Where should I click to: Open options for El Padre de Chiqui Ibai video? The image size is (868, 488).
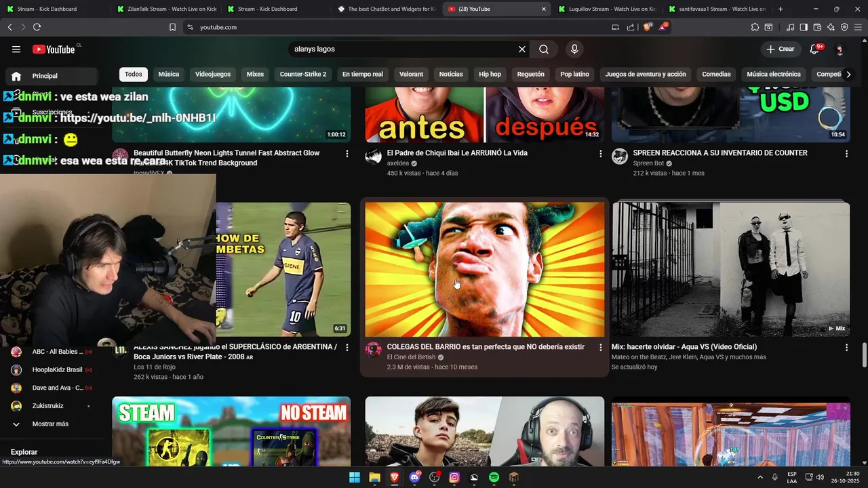click(600, 154)
